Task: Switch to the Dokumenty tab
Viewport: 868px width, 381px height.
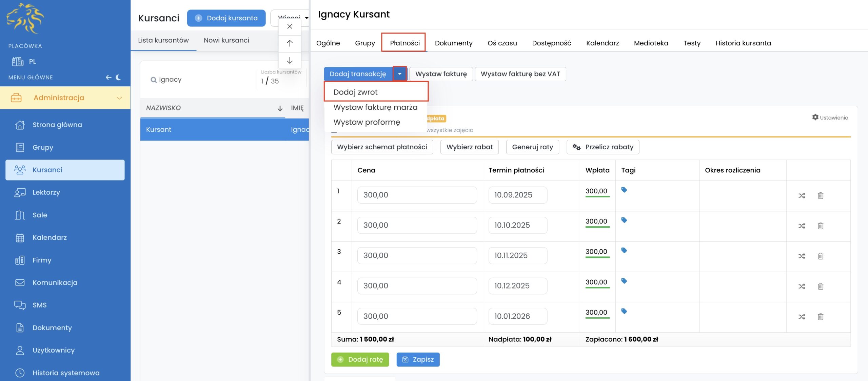Action: 453,43
